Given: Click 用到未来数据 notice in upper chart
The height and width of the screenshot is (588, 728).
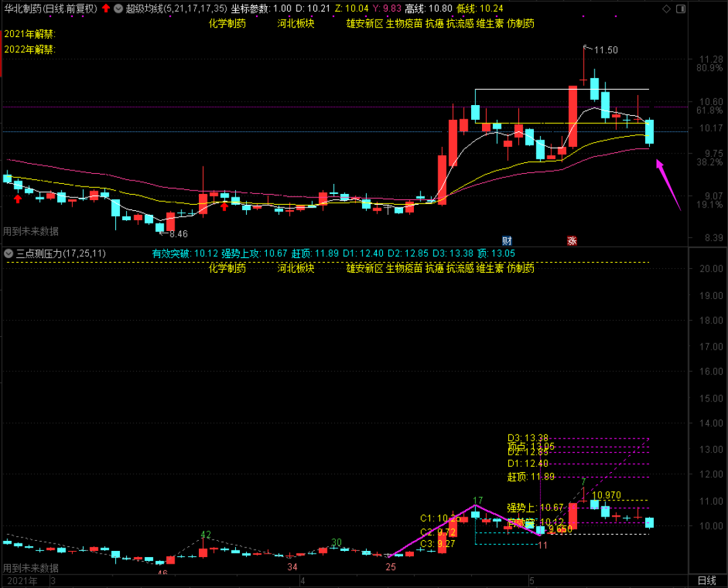Looking at the screenshot, I should pos(30,231).
